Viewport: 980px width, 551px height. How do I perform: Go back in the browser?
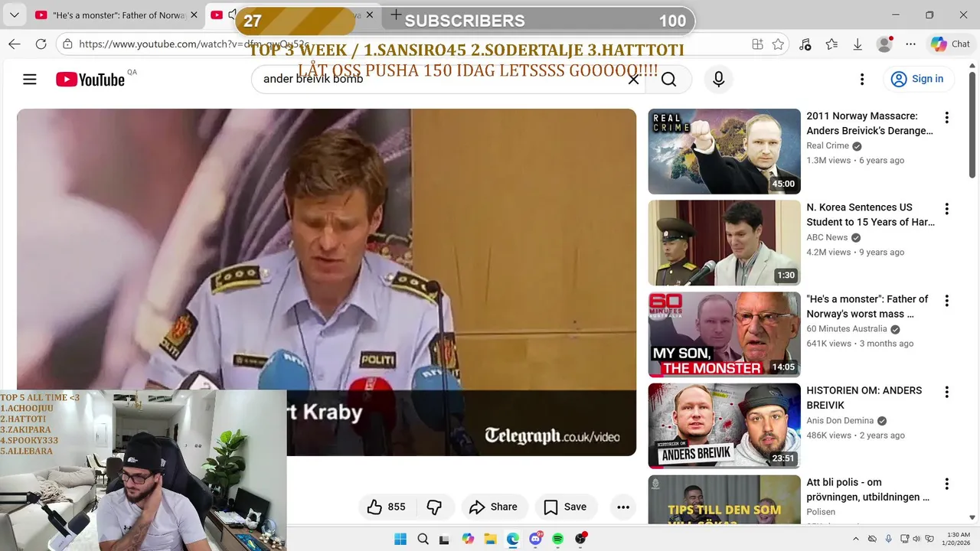(15, 44)
